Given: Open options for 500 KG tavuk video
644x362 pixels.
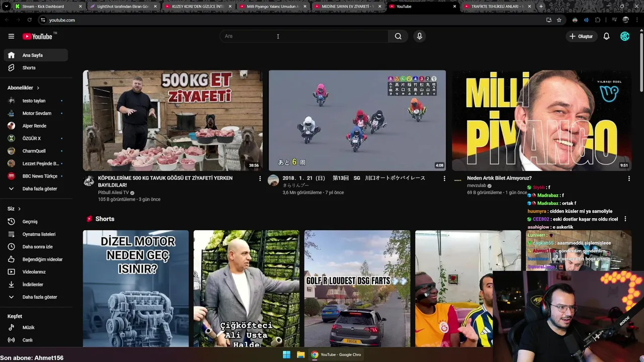Looking at the screenshot, I should tap(260, 178).
